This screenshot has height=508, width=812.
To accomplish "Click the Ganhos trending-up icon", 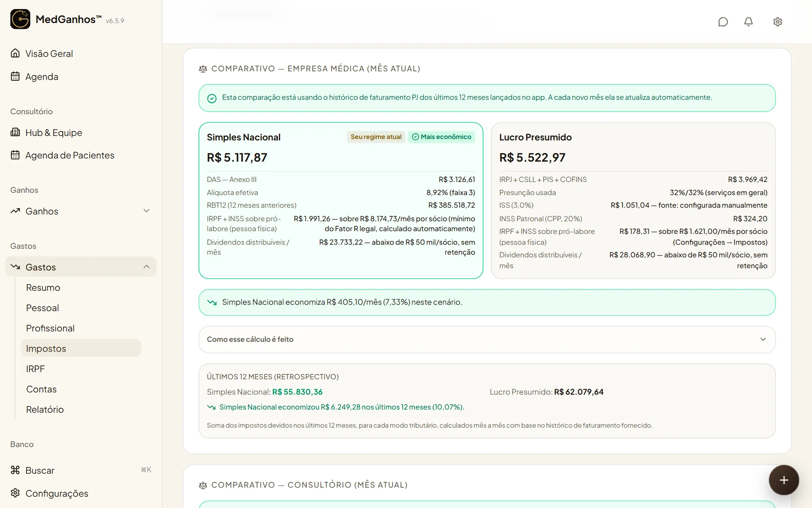I will [x=15, y=211].
